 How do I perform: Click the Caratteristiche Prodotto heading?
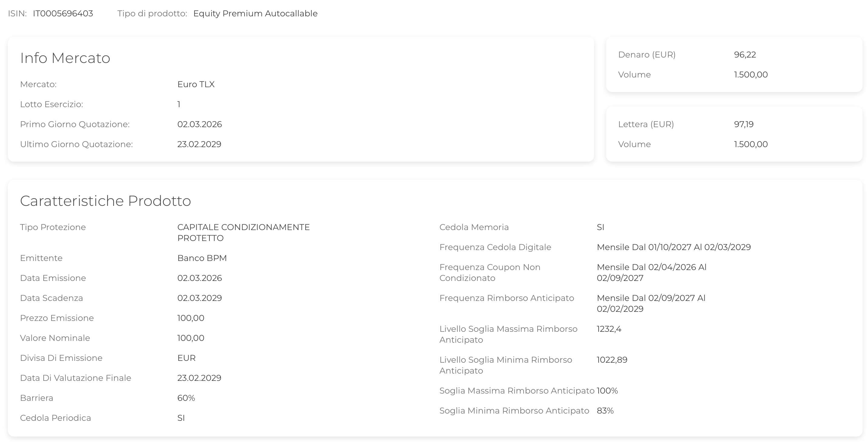click(x=105, y=201)
